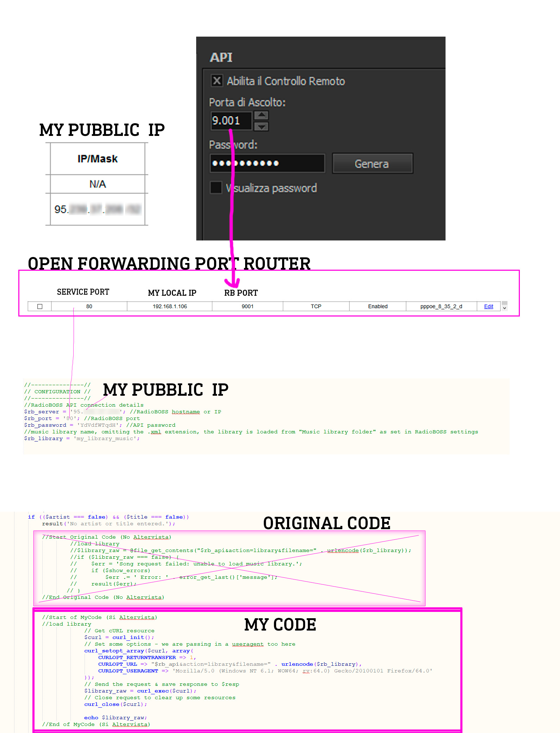Click the router table scroll up button

(x=504, y=303)
